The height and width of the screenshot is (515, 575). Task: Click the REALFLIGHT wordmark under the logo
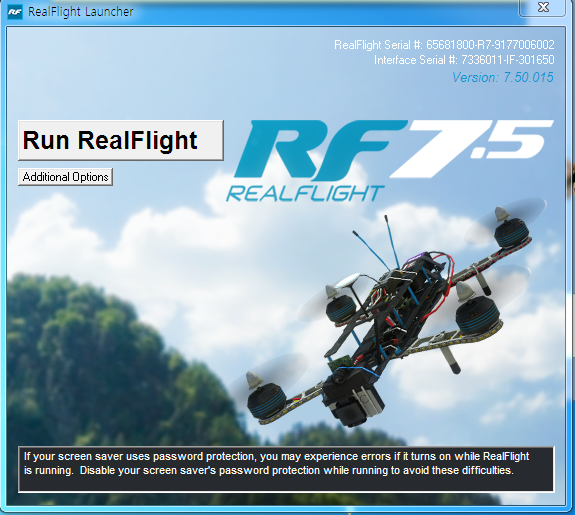[305, 193]
